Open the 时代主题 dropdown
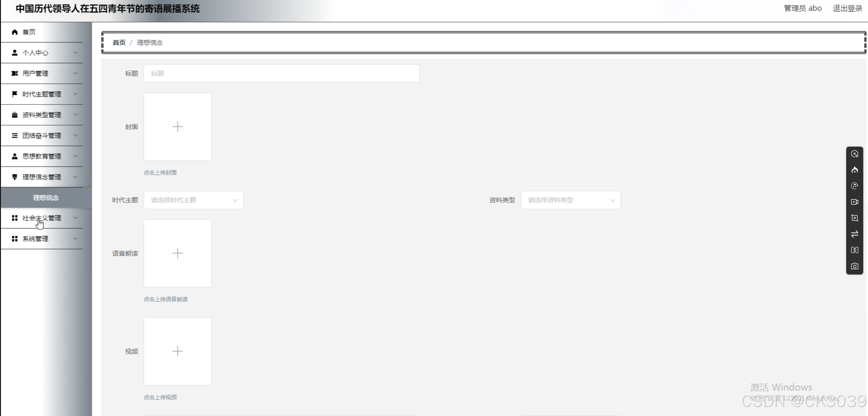The width and height of the screenshot is (868, 416). (x=193, y=200)
